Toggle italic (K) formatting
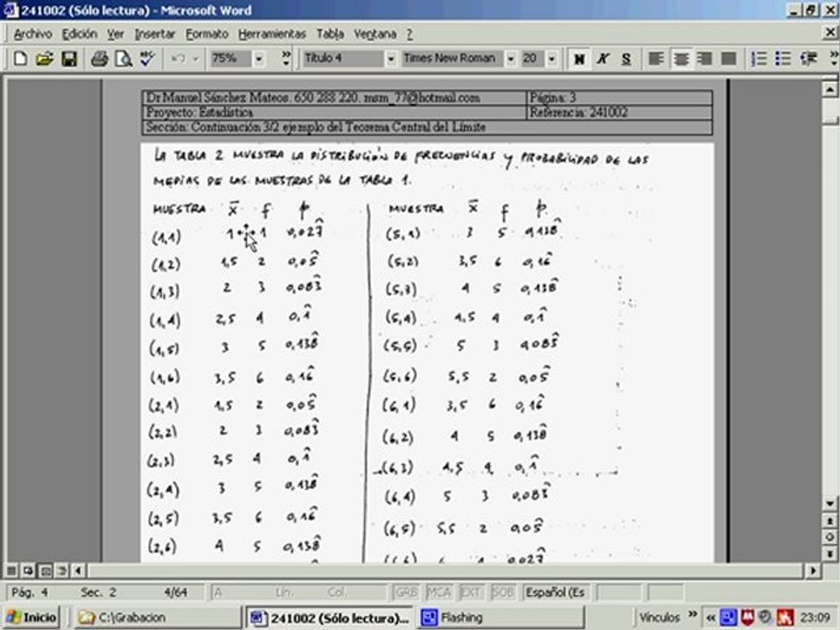Viewport: 840px width, 630px height. pos(603,59)
